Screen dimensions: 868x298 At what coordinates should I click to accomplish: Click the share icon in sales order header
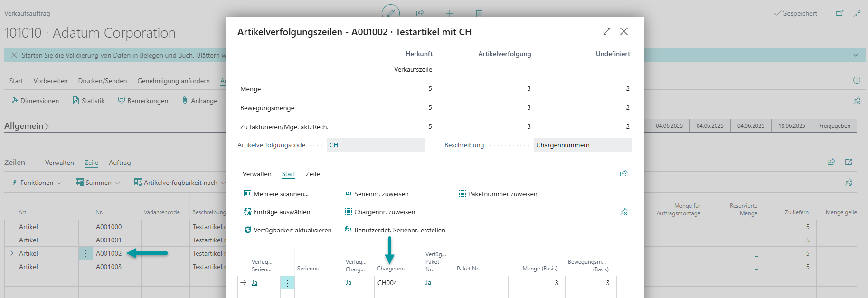[420, 13]
